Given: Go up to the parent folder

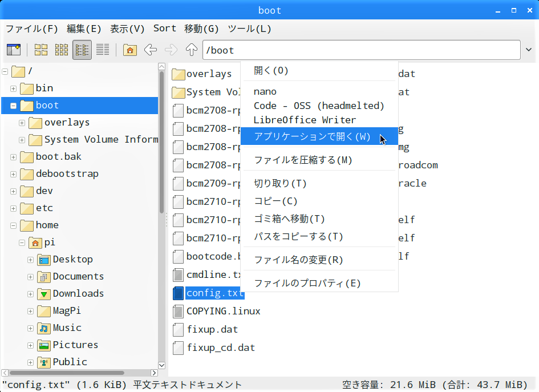Looking at the screenshot, I should [x=192, y=50].
